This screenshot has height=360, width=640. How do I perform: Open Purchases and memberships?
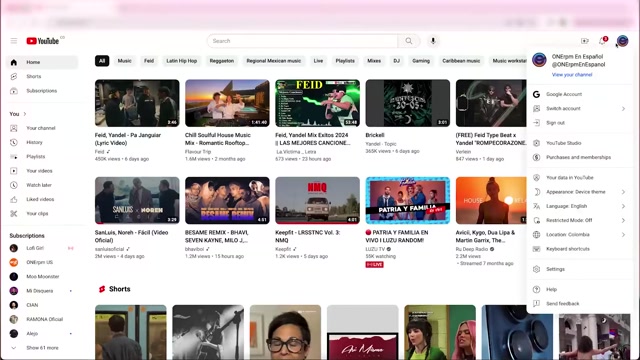click(x=580, y=158)
